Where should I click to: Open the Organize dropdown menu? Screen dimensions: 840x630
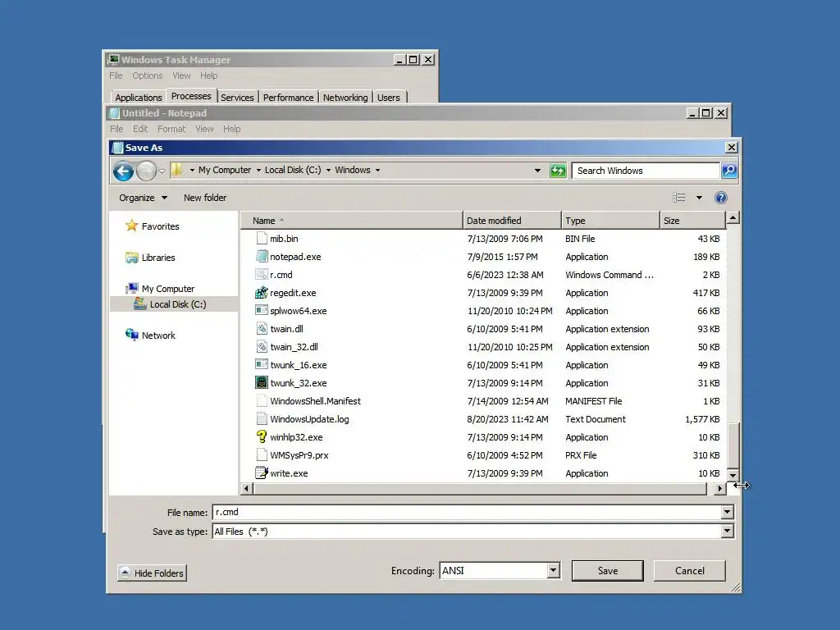point(143,198)
